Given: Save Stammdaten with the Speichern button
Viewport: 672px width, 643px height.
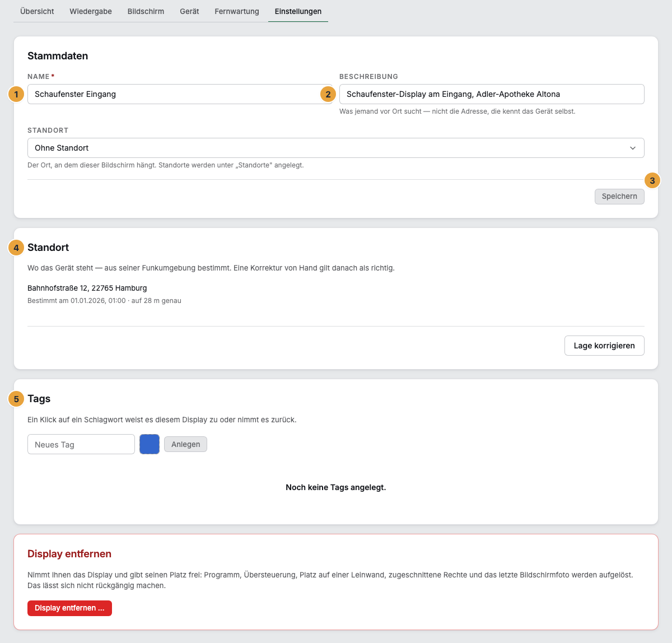Looking at the screenshot, I should 619,197.
